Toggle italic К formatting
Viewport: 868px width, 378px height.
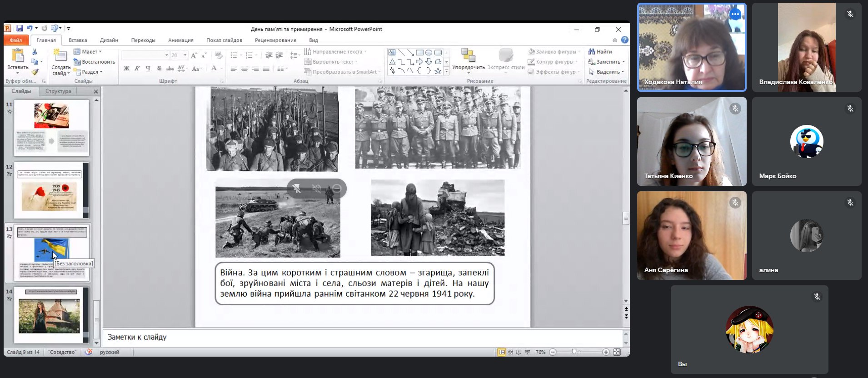pyautogui.click(x=137, y=69)
